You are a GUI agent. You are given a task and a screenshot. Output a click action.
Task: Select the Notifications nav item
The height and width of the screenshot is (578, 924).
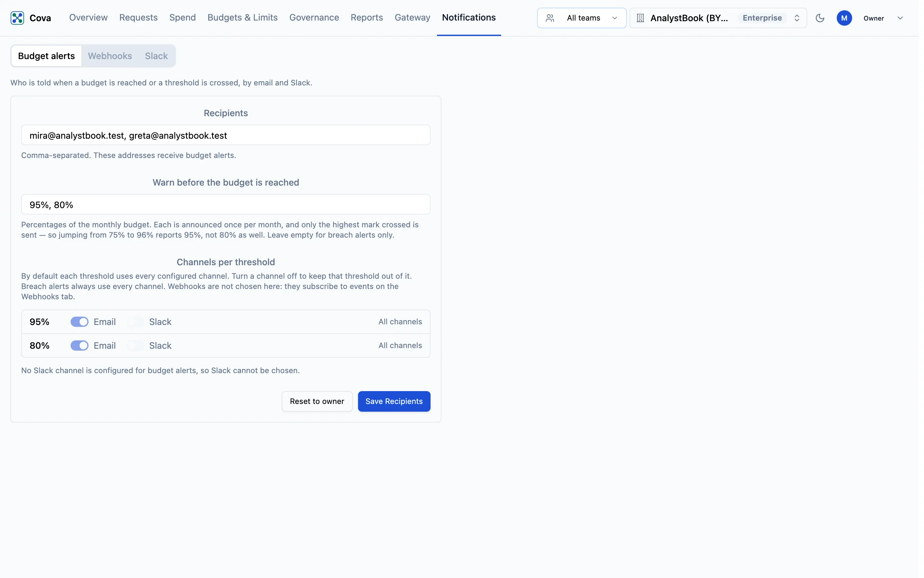click(468, 18)
